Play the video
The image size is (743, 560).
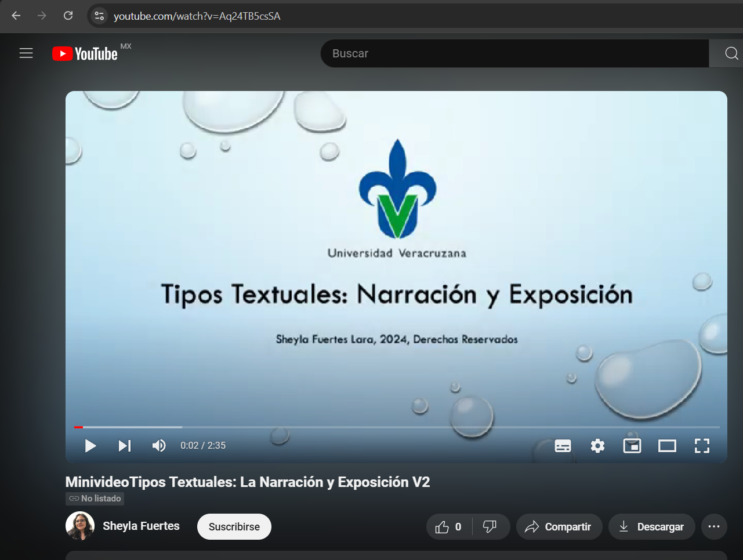[90, 446]
